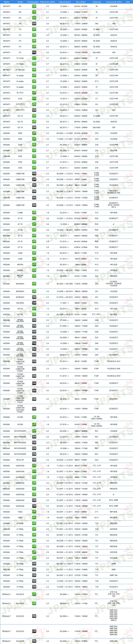The image size is (133, 644).
Task: Click the Rodzaj paliwa column header
Action: [33, 2]
